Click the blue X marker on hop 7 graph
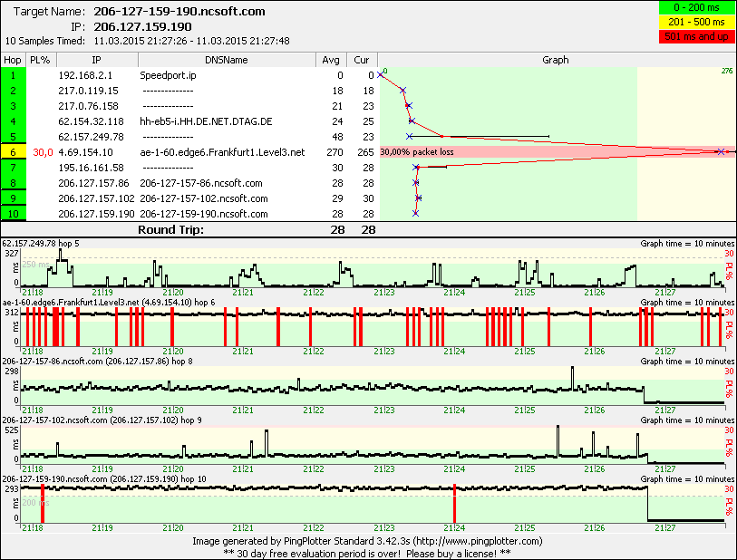This screenshot has height=560, width=737. pos(415,168)
